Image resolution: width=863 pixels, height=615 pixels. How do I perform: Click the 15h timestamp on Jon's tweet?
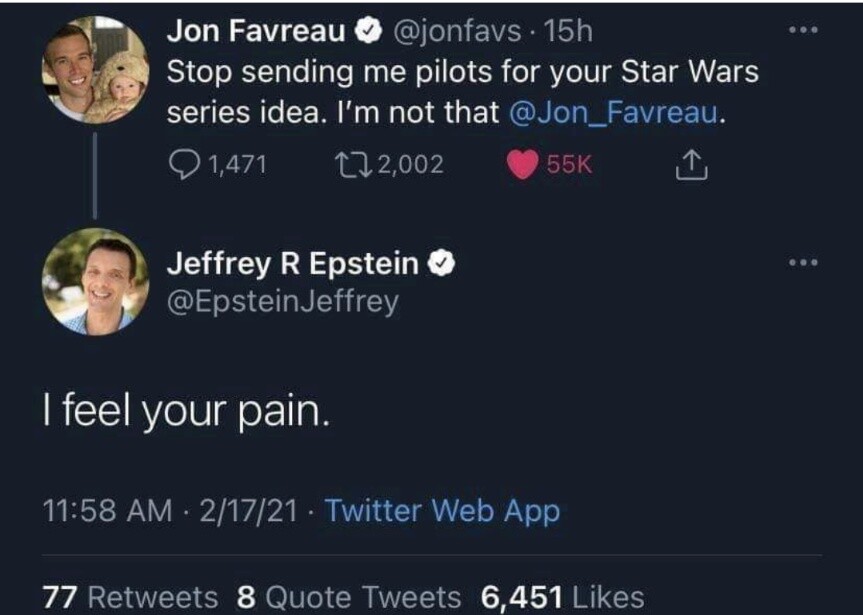tap(570, 33)
